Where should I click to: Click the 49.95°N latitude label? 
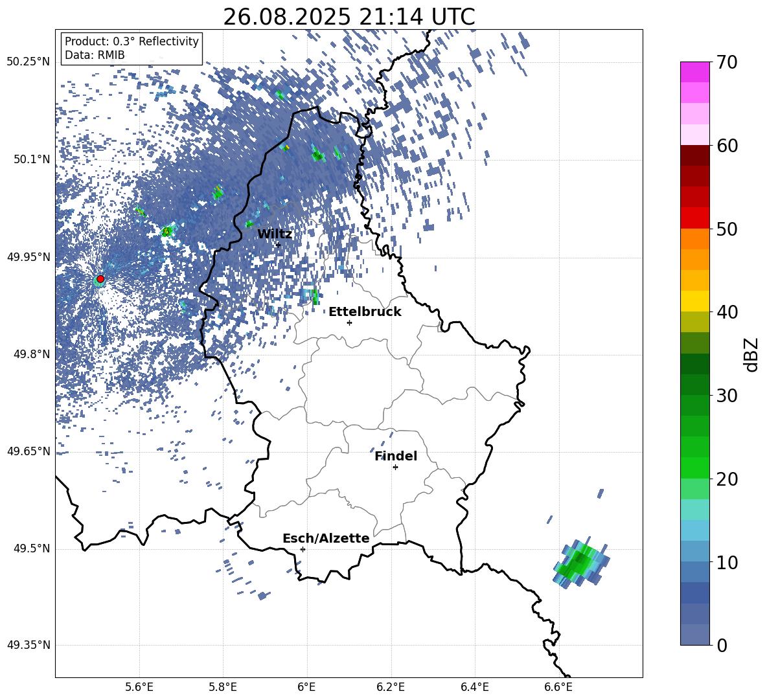click(x=29, y=257)
